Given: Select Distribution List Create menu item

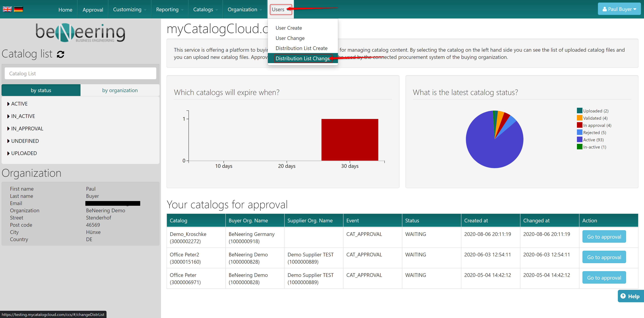Looking at the screenshot, I should pyautogui.click(x=301, y=48).
